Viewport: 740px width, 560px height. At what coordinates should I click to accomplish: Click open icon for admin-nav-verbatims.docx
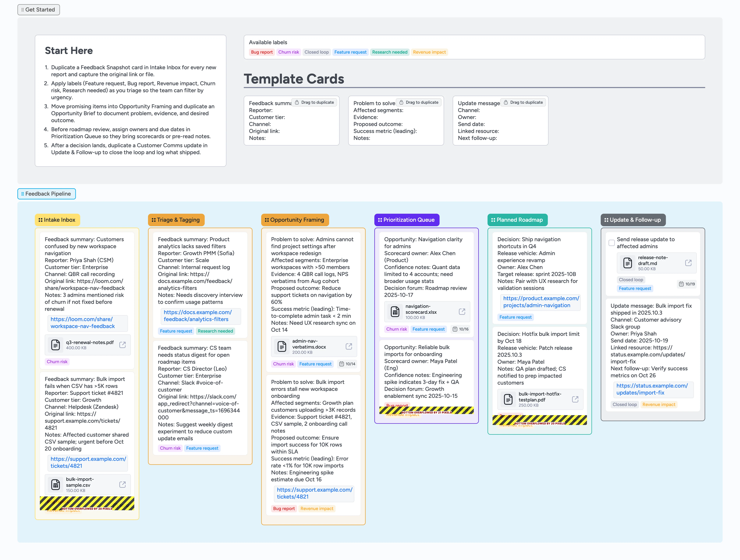click(349, 346)
